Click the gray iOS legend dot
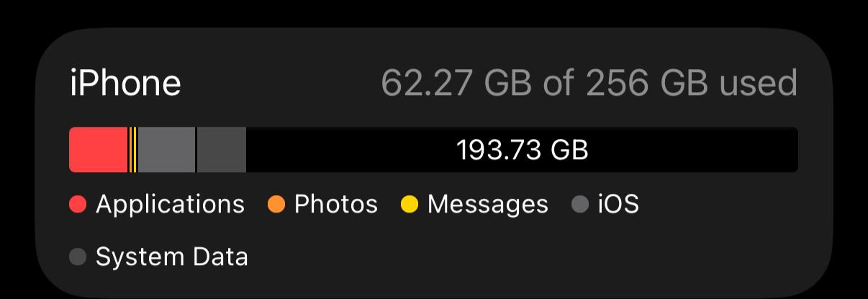 click(580, 205)
